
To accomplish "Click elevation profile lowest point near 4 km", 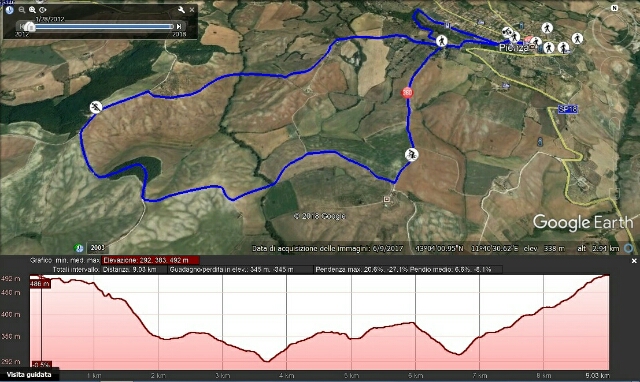I will point(267,361).
